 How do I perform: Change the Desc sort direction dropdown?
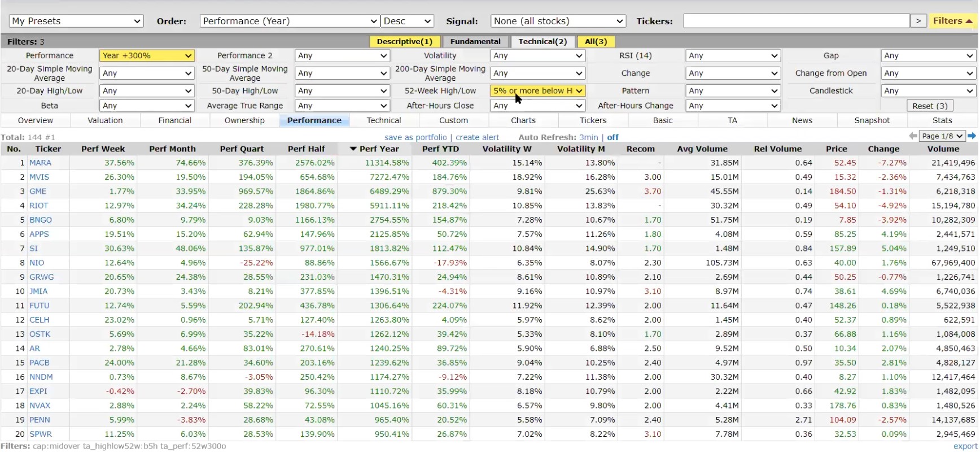(407, 21)
